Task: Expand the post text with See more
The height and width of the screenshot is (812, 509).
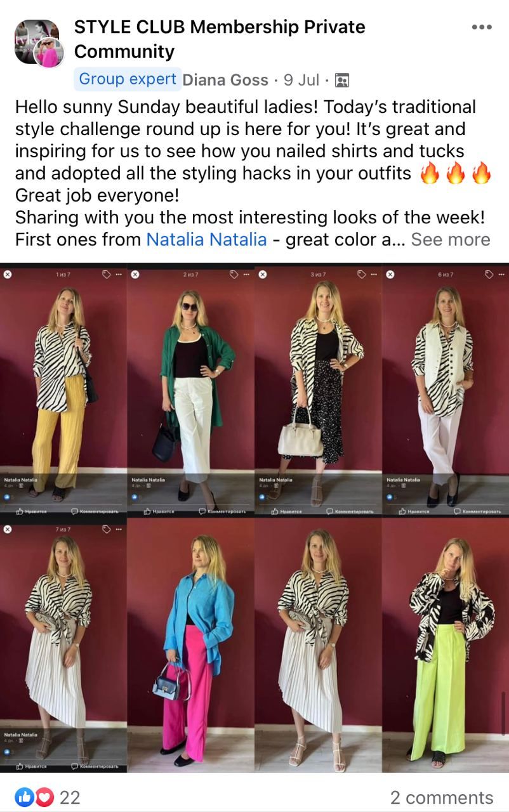Action: tap(451, 239)
